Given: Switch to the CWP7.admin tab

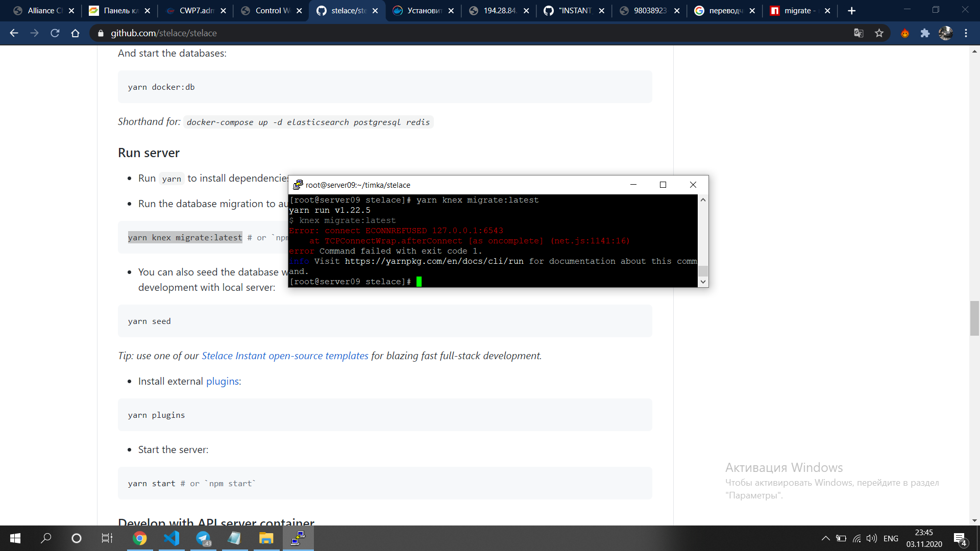Looking at the screenshot, I should pyautogui.click(x=195, y=11).
